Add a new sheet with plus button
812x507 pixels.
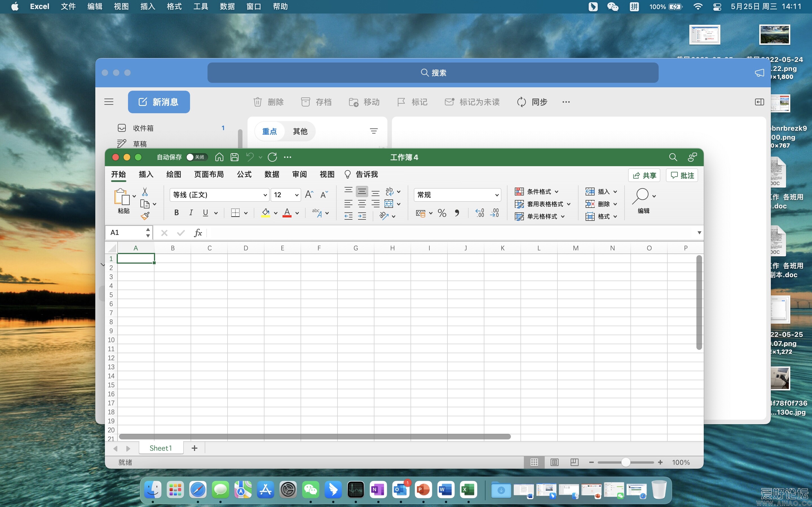tap(194, 448)
